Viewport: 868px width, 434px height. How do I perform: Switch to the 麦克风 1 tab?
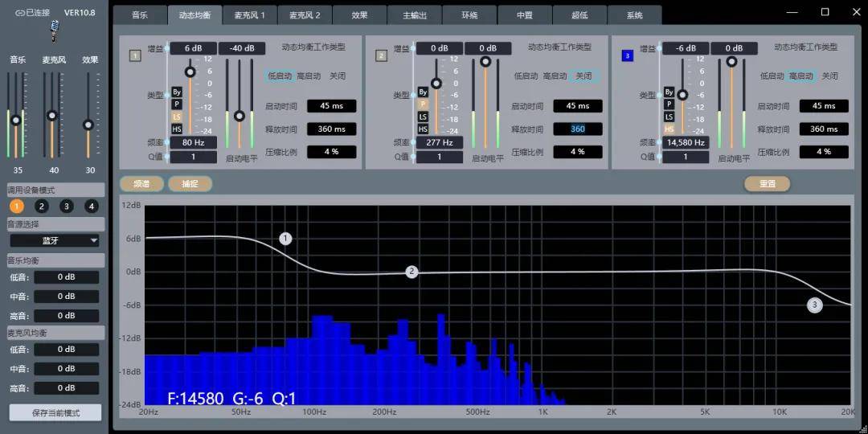tap(249, 15)
